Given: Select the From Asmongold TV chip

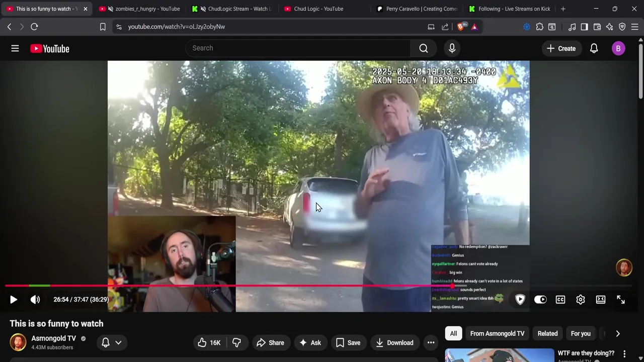Looking at the screenshot, I should click(497, 333).
